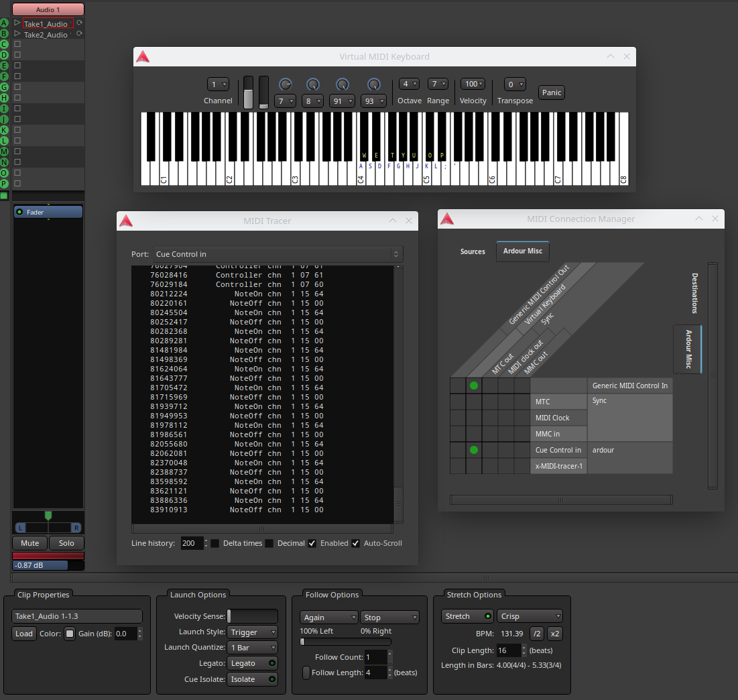Switch to the Sources tab
This screenshot has width=738, height=700.
473,251
